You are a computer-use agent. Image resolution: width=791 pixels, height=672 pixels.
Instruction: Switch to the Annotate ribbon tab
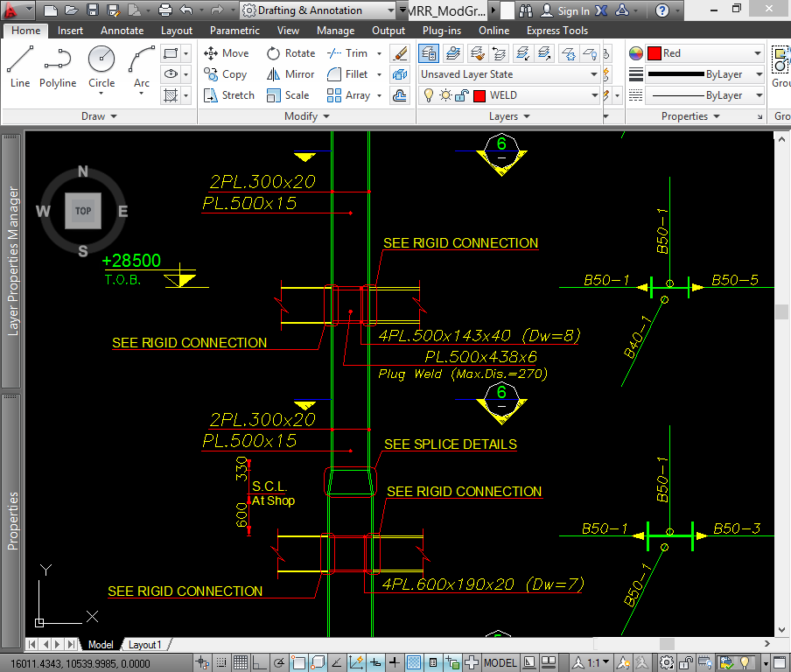click(x=122, y=31)
